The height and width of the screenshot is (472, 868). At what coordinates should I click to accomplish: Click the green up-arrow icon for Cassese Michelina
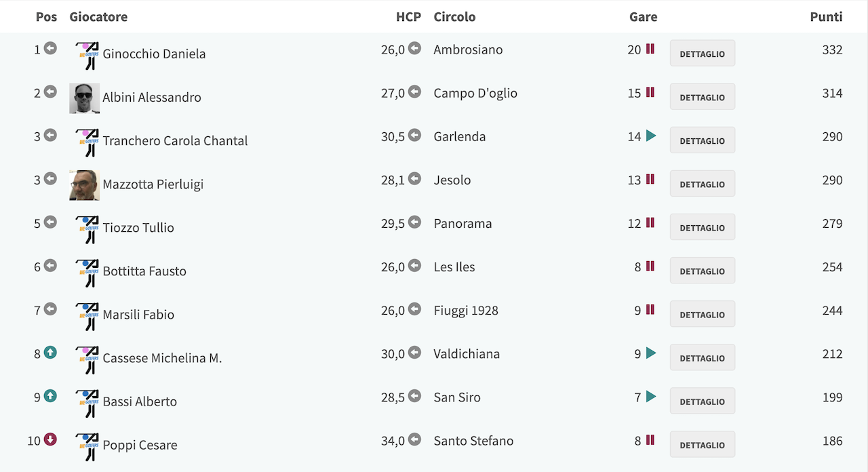pyautogui.click(x=50, y=352)
